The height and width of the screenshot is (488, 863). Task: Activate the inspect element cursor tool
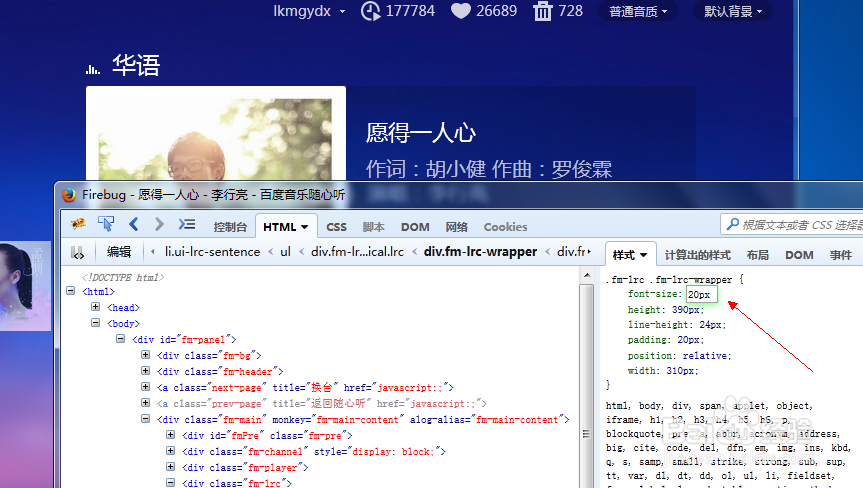106,224
